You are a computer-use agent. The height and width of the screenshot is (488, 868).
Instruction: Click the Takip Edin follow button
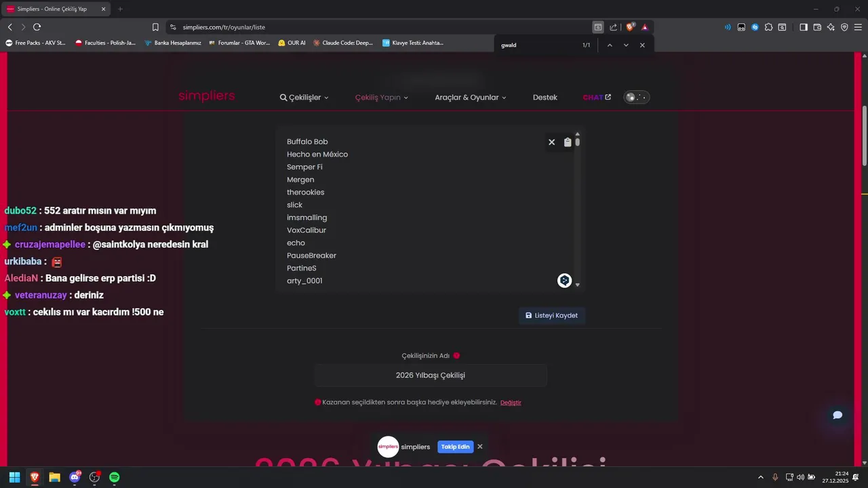click(x=455, y=447)
